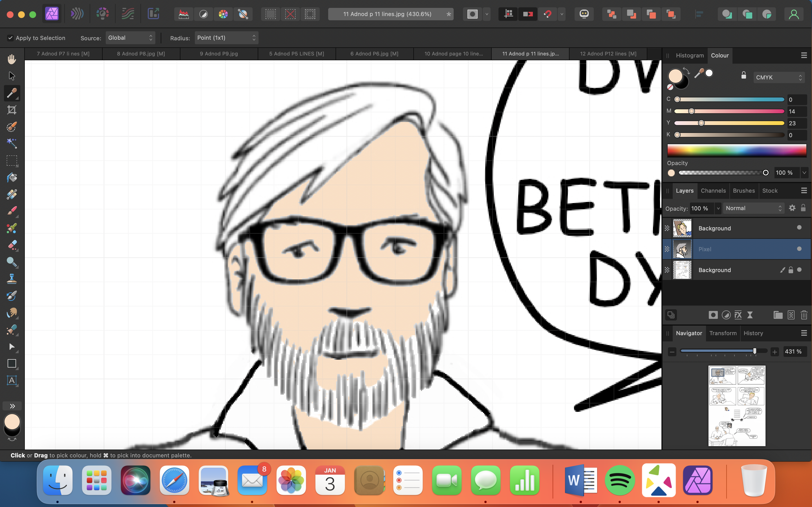
Task: Expand the Normal blend mode dropdown
Action: [x=753, y=208]
